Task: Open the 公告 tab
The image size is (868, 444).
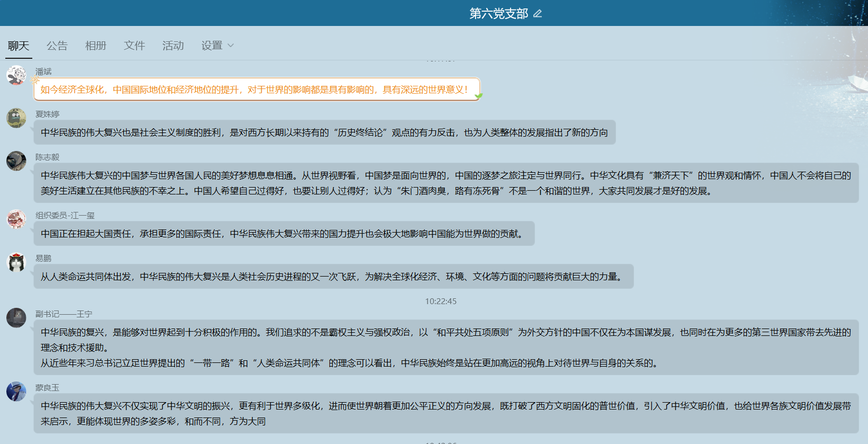Action: (x=57, y=46)
